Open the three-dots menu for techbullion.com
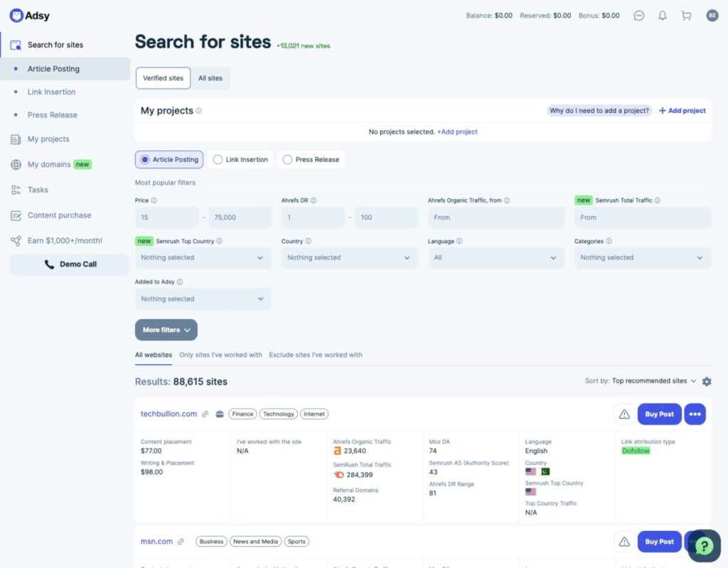The image size is (728, 568). pyautogui.click(x=695, y=414)
